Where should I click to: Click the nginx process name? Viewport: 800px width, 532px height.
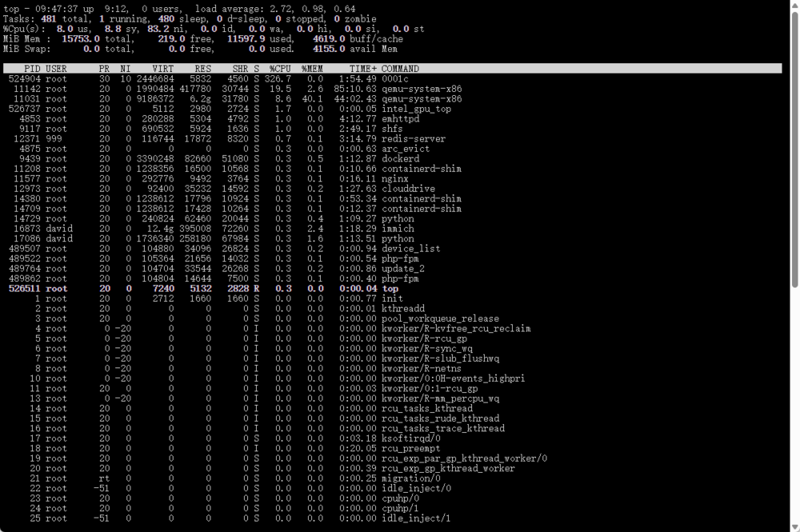(x=395, y=178)
